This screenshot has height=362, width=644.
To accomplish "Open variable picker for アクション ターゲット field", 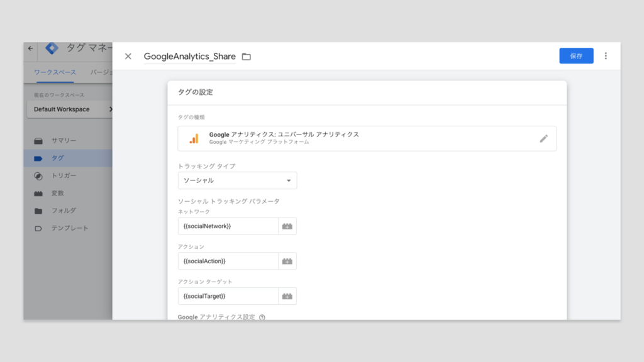I will click(x=287, y=297).
